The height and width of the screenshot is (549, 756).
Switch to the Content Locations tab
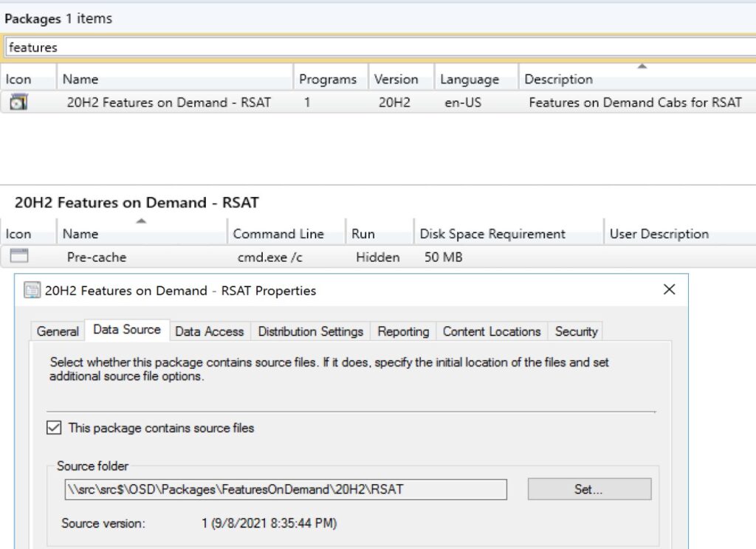491,331
